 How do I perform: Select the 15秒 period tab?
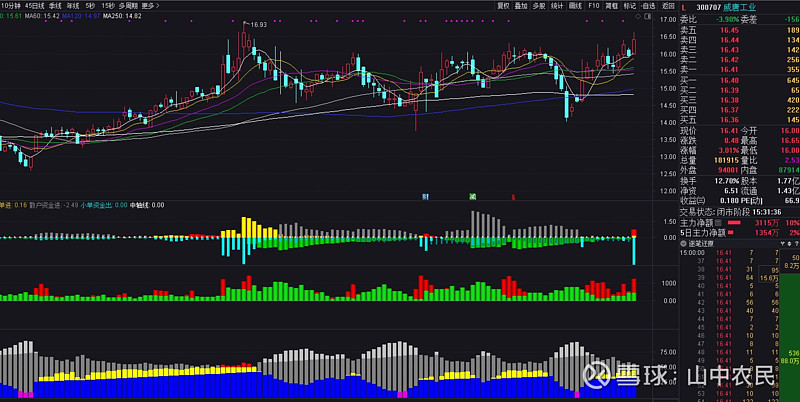pos(107,6)
